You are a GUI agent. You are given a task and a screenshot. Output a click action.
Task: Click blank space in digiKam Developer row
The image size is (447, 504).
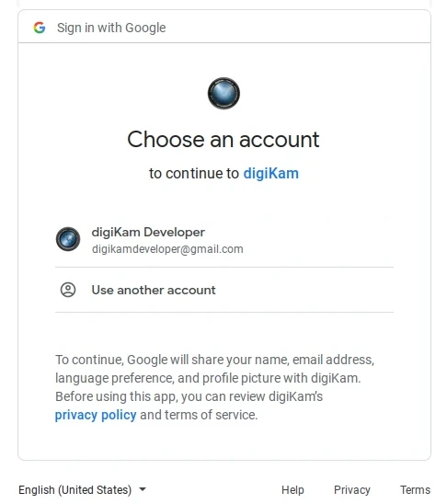tap(318, 240)
